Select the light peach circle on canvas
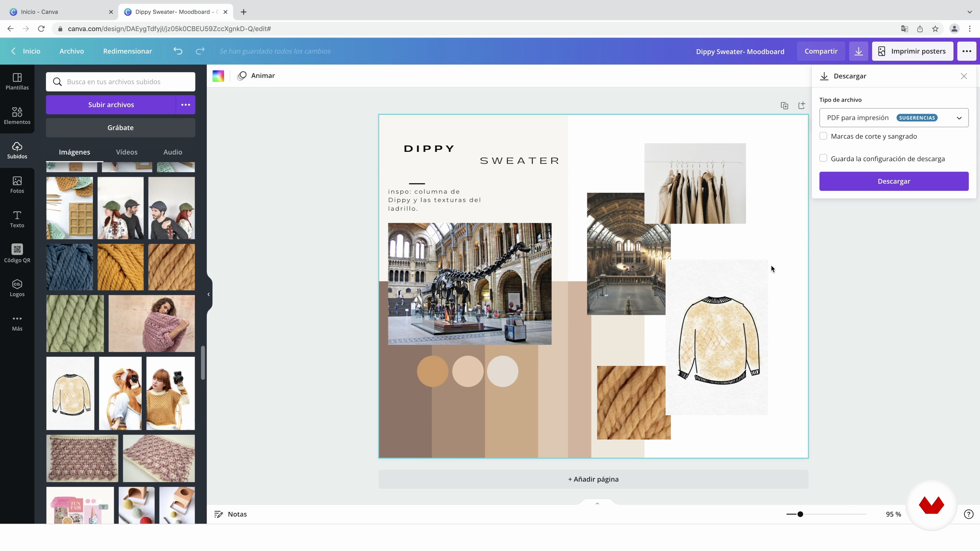The height and width of the screenshot is (551, 980). [x=468, y=371]
